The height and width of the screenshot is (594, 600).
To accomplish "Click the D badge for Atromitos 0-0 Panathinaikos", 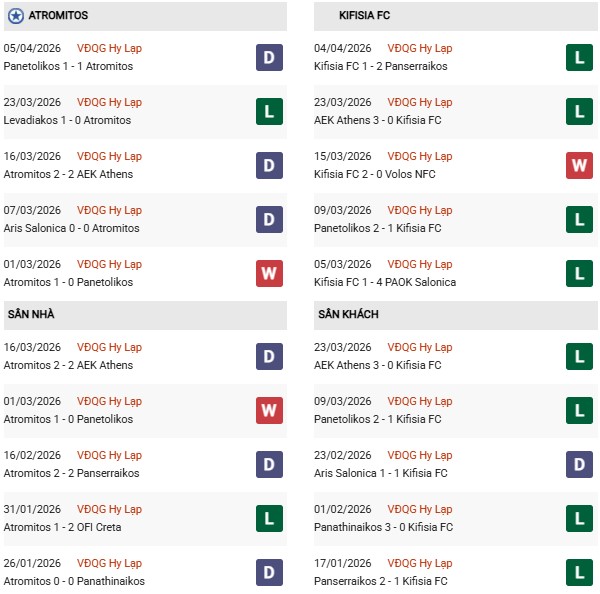I will tap(269, 572).
